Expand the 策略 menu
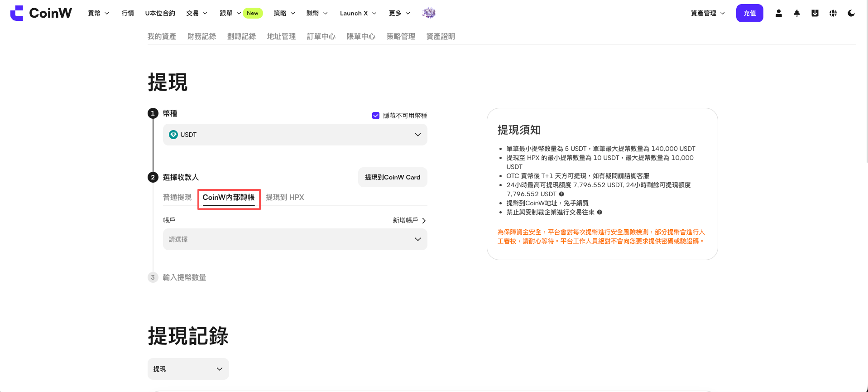This screenshot has width=868, height=392. click(x=284, y=13)
